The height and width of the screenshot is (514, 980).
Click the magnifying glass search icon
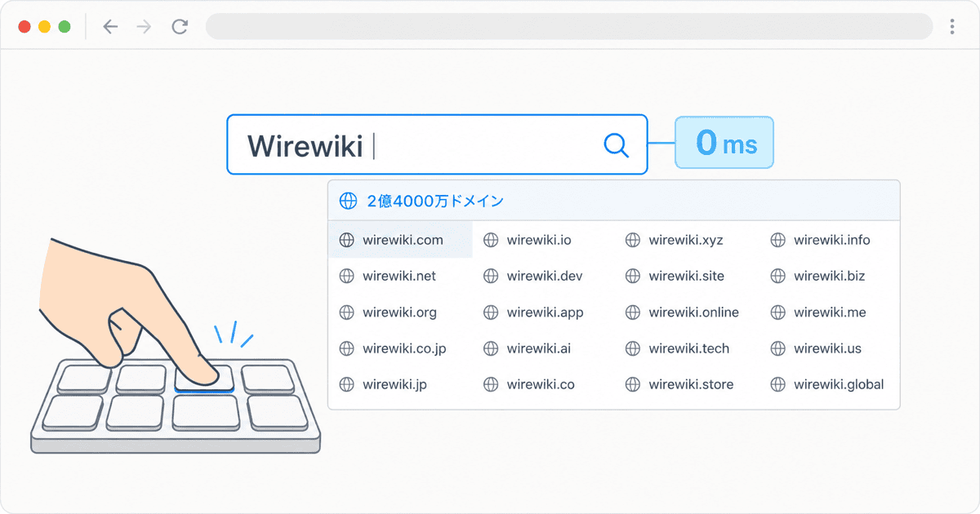click(616, 145)
